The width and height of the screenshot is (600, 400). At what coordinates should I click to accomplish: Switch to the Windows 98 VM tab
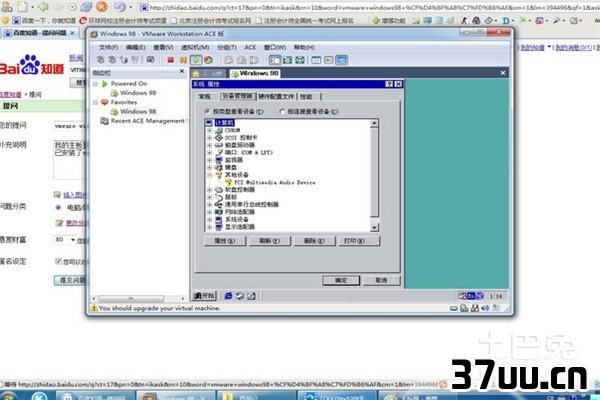point(255,73)
